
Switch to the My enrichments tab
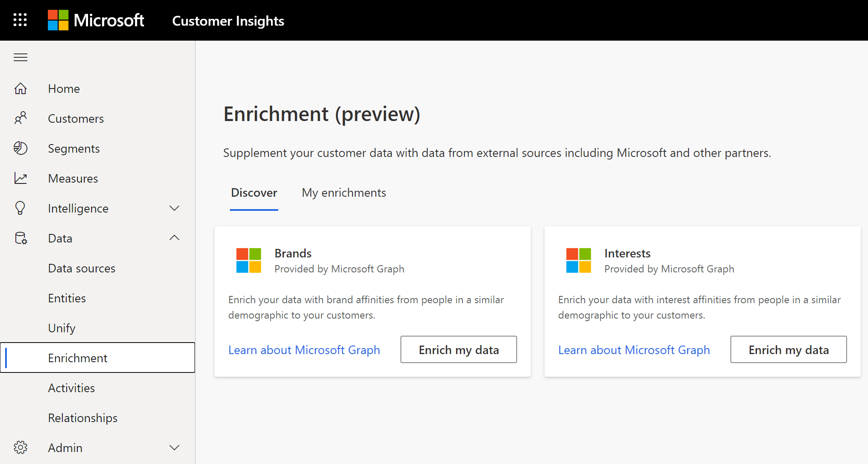[x=344, y=192]
